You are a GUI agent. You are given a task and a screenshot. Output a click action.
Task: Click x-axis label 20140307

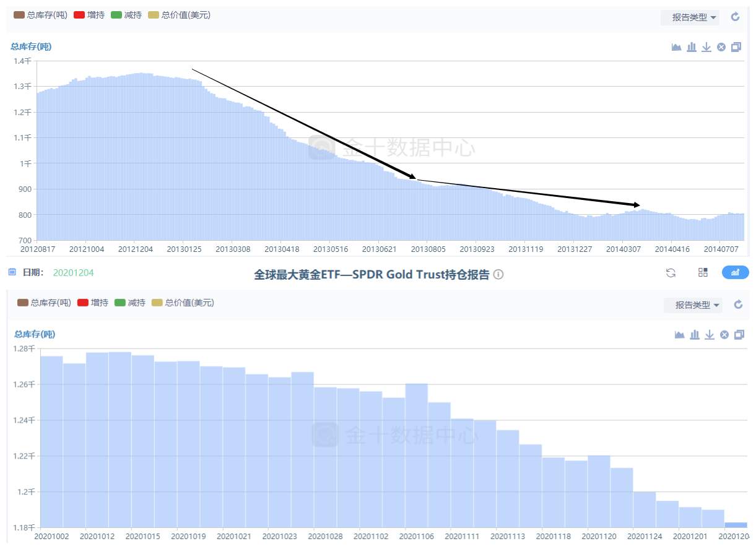point(623,249)
